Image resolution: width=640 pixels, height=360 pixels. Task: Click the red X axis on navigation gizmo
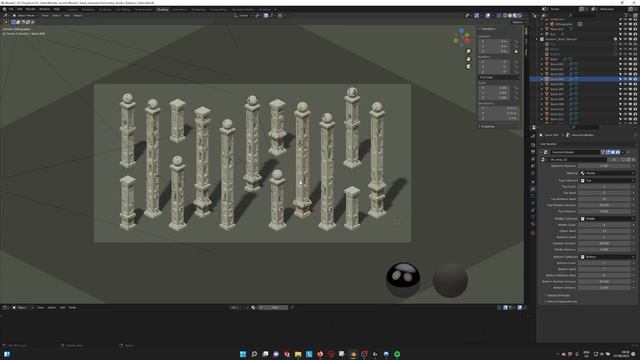point(467,40)
